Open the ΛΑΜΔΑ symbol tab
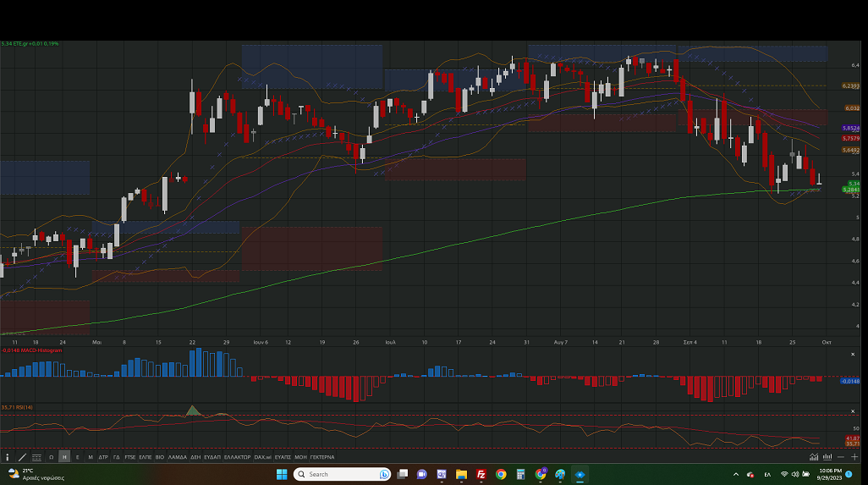The height and width of the screenshot is (485, 868). coord(177,457)
